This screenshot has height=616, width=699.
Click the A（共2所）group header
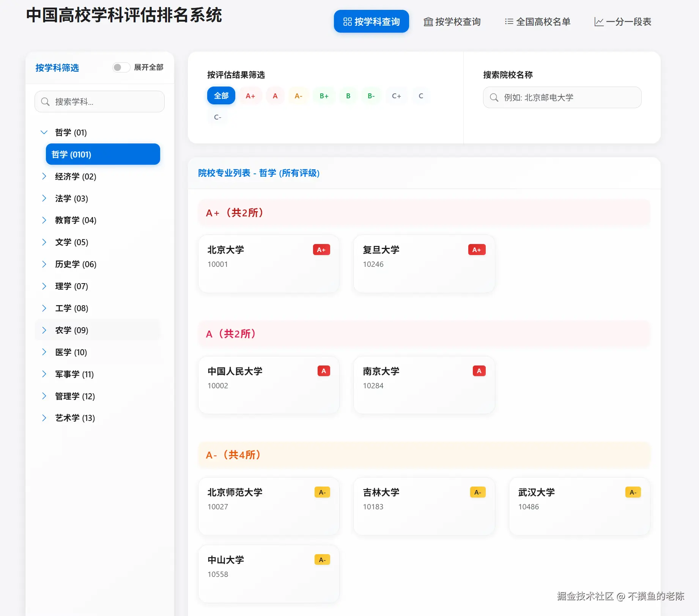tap(424, 334)
